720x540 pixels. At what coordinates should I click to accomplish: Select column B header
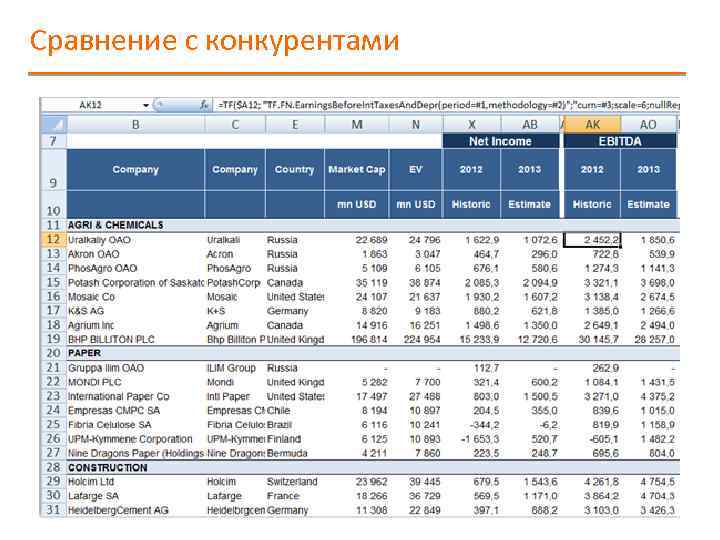(x=136, y=124)
